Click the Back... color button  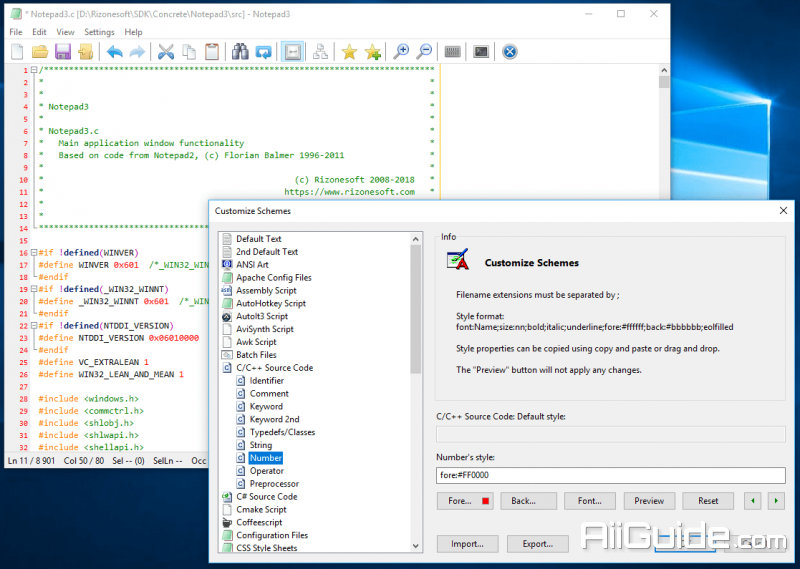pyautogui.click(x=529, y=501)
